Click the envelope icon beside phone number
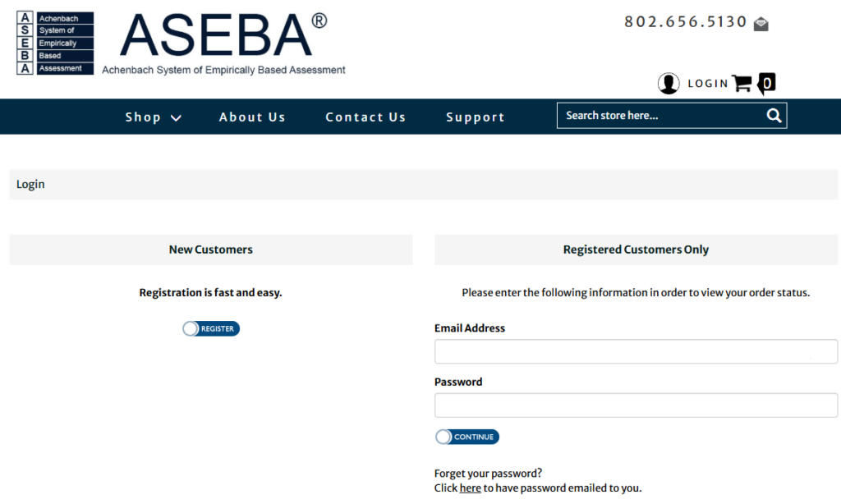Image resolution: width=841 pixels, height=504 pixels. [761, 24]
